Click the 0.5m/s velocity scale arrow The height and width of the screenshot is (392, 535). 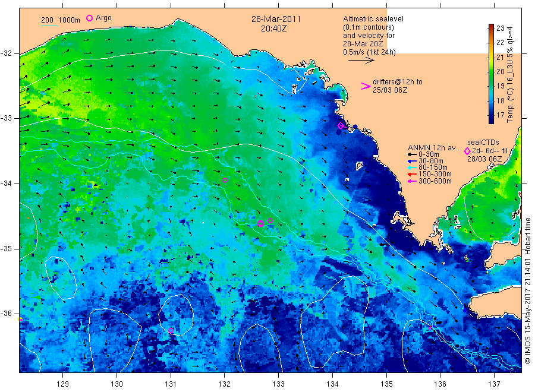[x=361, y=61]
